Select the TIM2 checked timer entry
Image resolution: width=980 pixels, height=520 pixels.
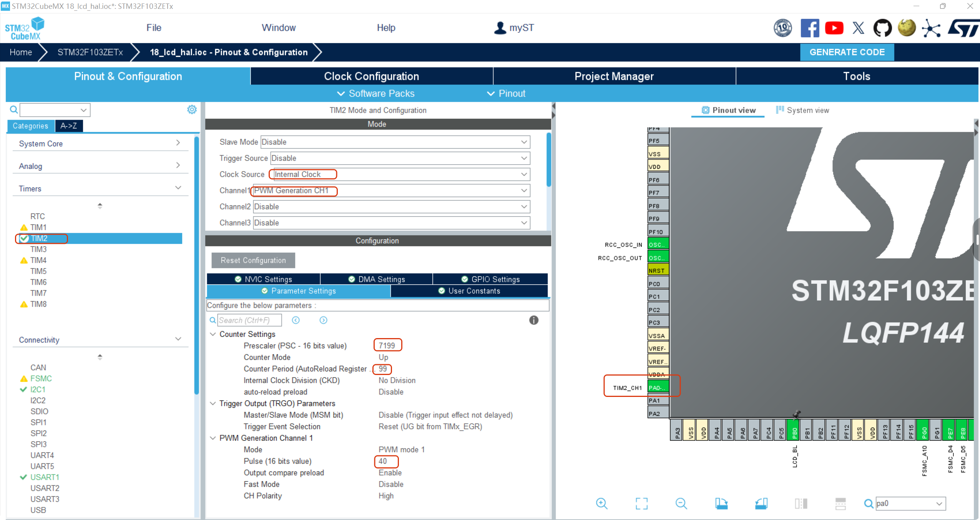(39, 238)
